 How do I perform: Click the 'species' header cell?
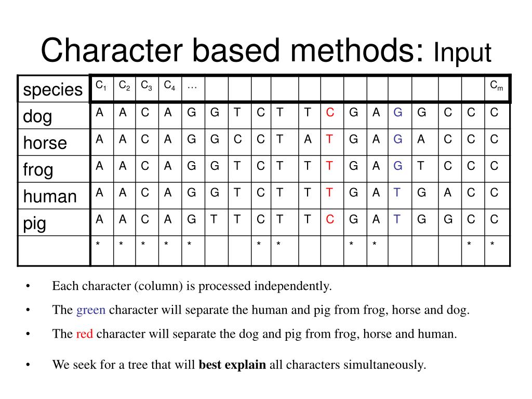click(x=54, y=89)
